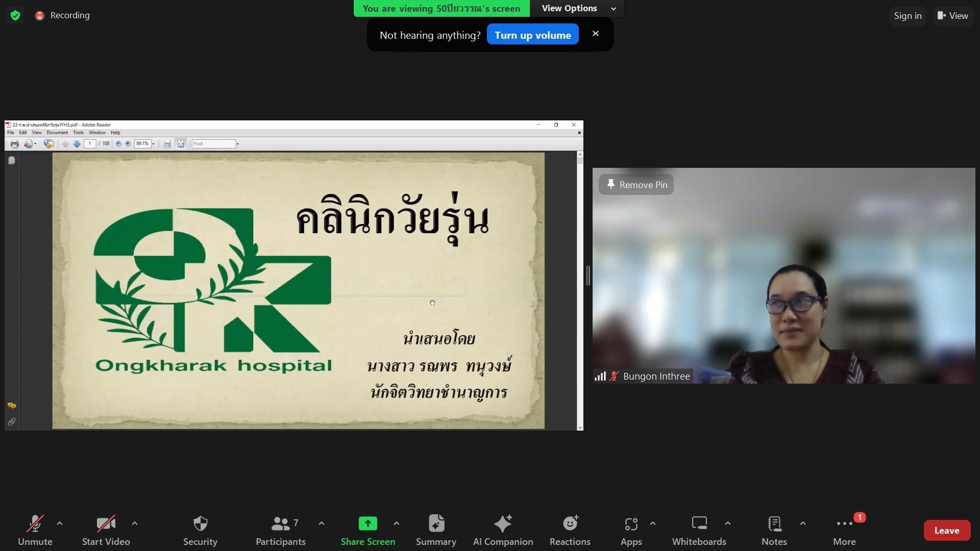The image size is (980, 551).
Task: Click the Find search field
Action: (213, 144)
